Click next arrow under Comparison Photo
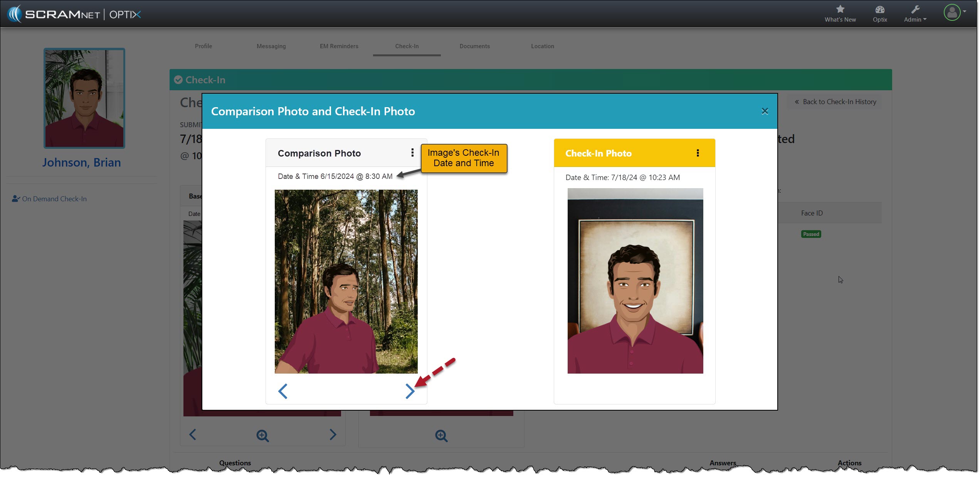This screenshot has height=480, width=980. pos(409,391)
